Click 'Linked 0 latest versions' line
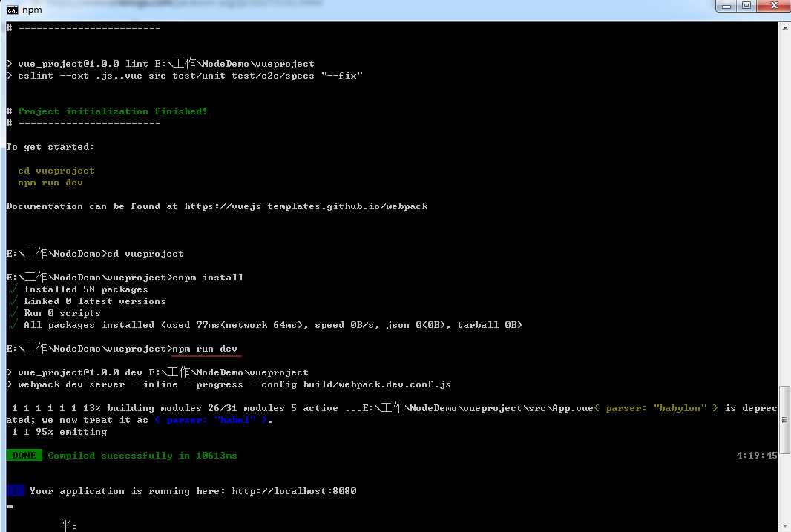The width and height of the screenshot is (791, 532). tap(95, 301)
